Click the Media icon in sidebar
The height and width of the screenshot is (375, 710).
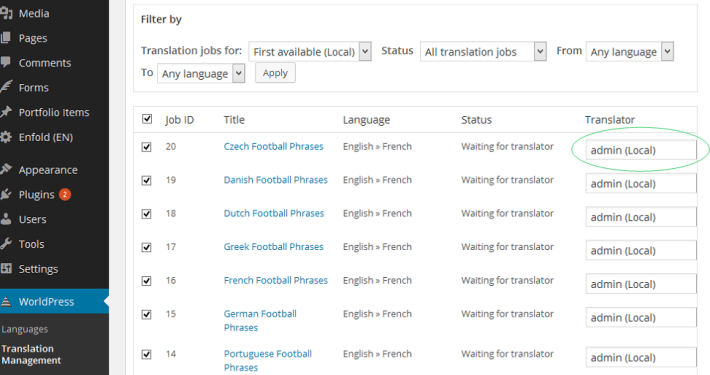6,14
